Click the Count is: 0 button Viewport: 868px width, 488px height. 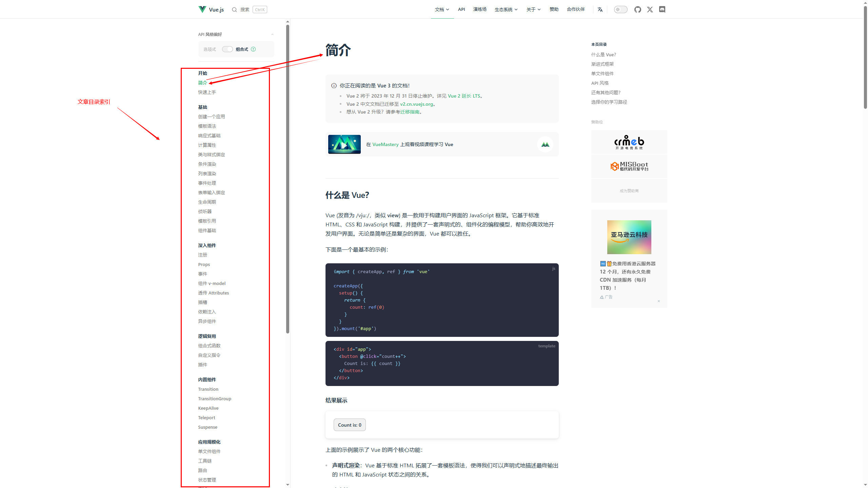pos(350,425)
